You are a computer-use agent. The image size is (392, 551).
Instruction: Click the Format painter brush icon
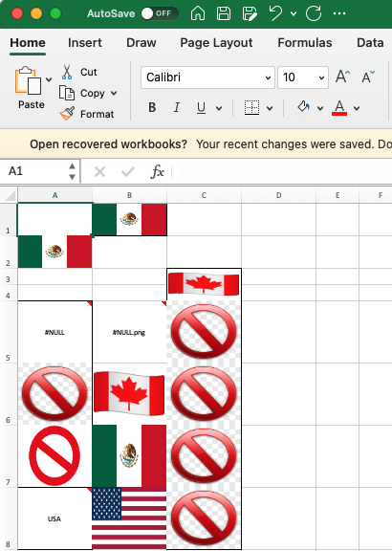point(67,114)
